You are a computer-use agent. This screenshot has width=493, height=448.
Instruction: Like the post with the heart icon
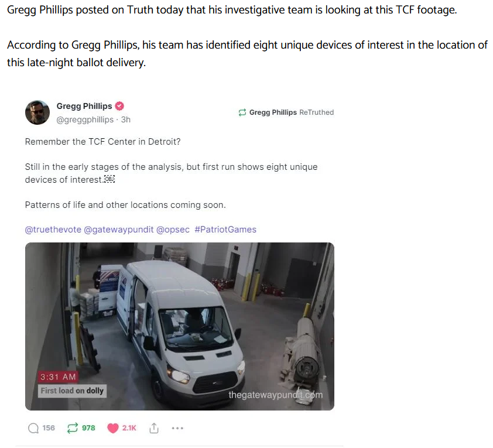[x=113, y=428]
